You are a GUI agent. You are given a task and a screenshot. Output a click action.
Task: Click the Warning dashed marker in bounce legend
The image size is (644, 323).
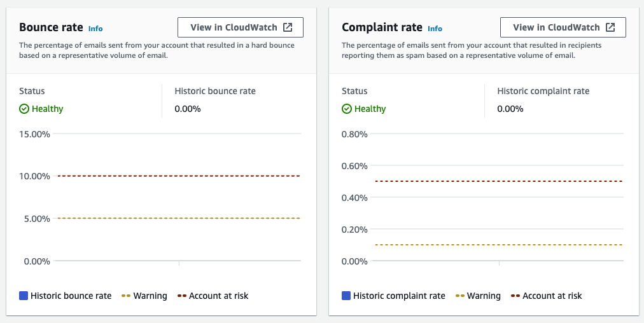(x=125, y=296)
